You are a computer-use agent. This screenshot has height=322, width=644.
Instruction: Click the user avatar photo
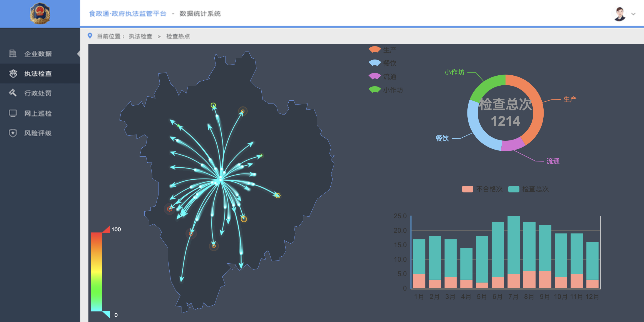tap(620, 14)
